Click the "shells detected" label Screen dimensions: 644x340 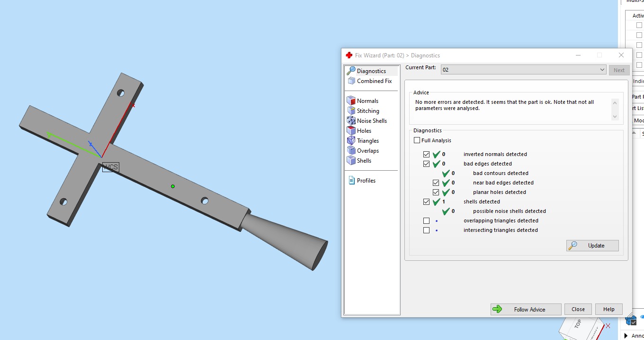[482, 202]
